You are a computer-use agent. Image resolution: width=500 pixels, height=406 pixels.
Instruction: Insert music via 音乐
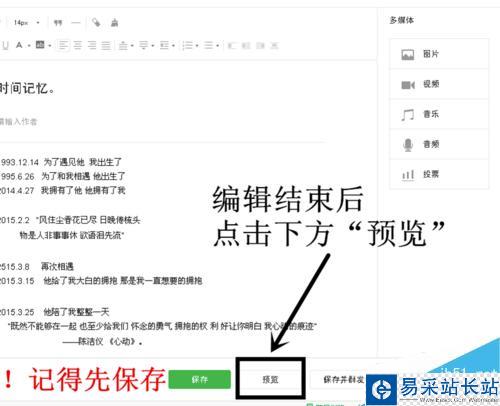(x=439, y=114)
